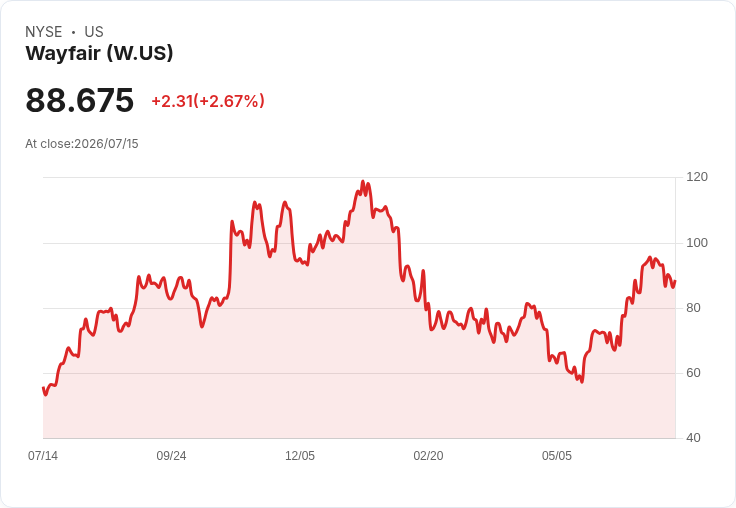
Task: Click the 60 price axis label
Action: (693, 373)
